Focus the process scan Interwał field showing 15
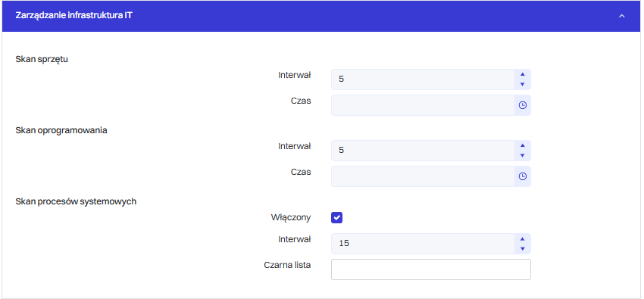Viewport: 644px width, 299px height. (x=423, y=244)
